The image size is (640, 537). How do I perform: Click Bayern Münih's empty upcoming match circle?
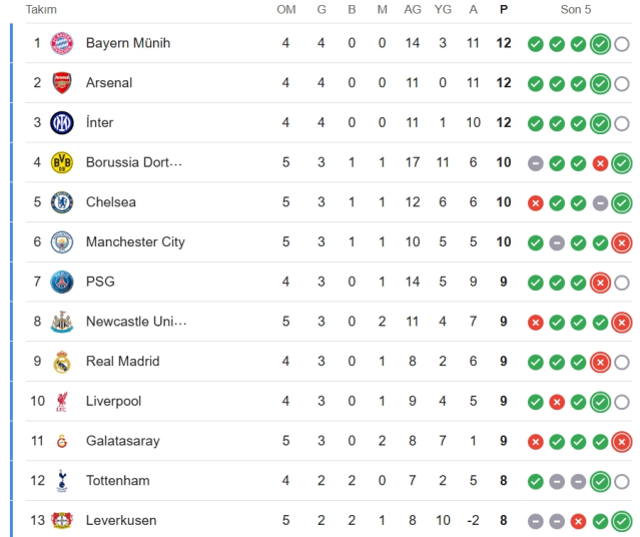(622, 43)
